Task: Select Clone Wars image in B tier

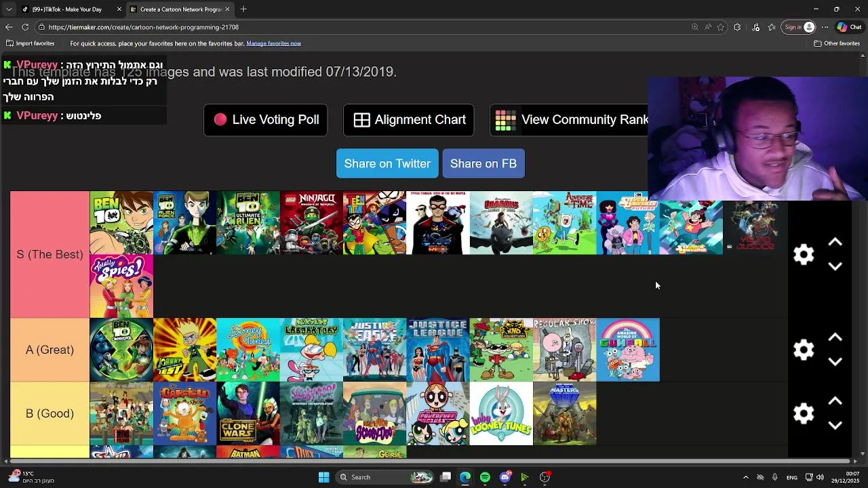Action: 248,413
